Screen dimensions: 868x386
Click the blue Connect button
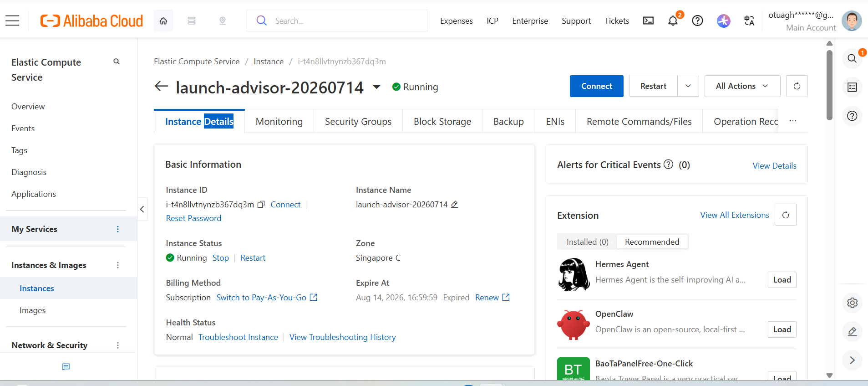point(597,86)
